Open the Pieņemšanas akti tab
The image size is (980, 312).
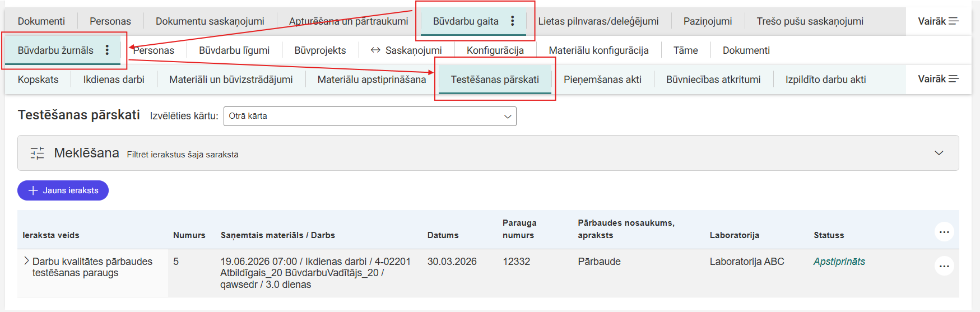click(602, 80)
